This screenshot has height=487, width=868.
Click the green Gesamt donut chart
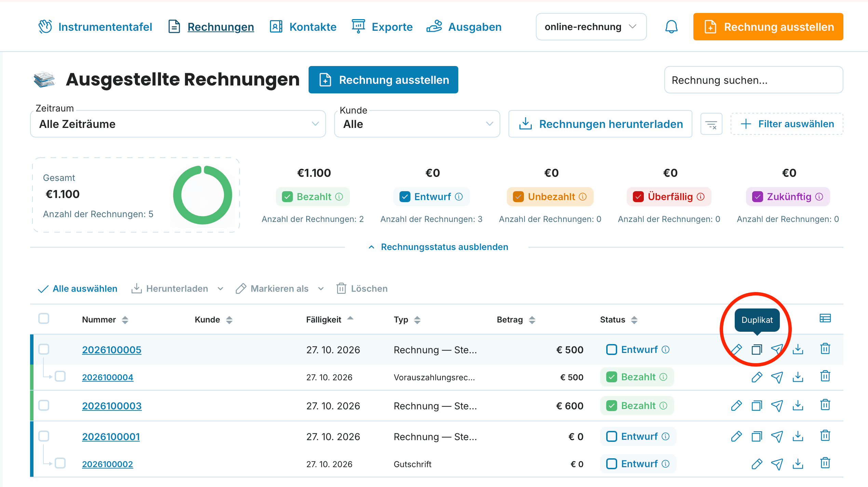[x=203, y=195]
